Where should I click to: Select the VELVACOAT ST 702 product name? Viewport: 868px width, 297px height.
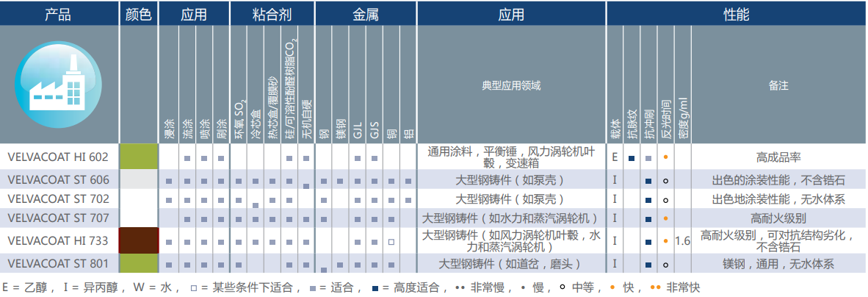[x=58, y=199]
